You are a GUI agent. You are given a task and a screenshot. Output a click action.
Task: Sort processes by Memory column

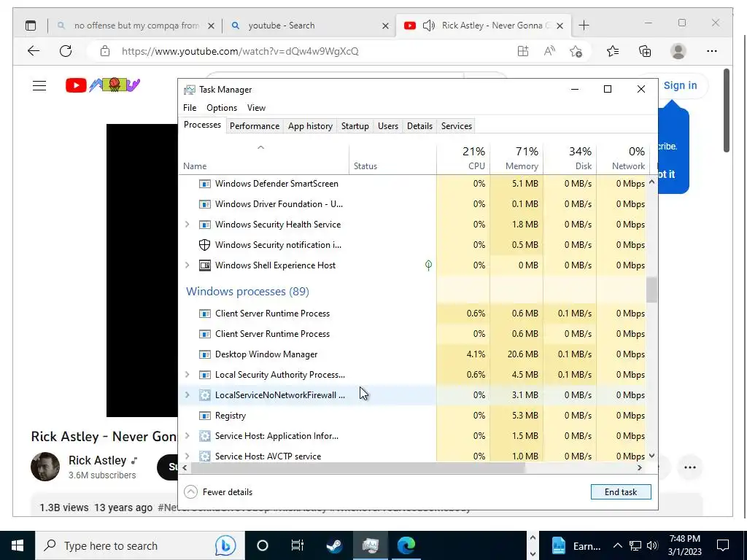(516, 158)
